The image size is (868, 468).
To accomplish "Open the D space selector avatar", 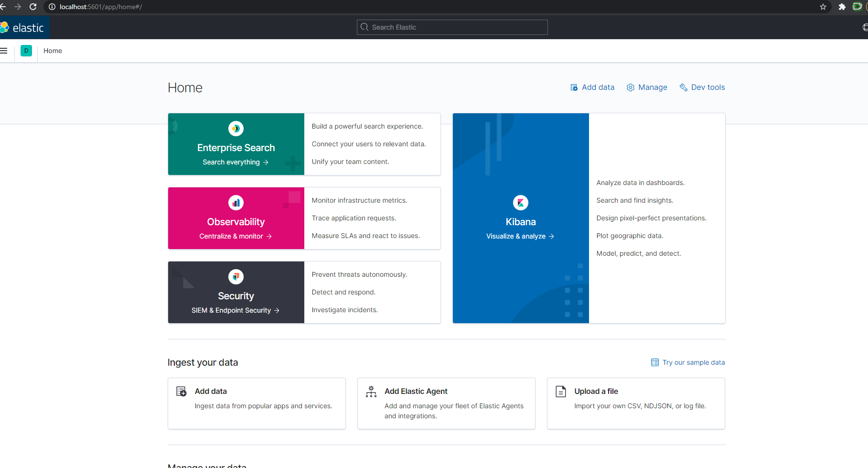I will point(26,51).
